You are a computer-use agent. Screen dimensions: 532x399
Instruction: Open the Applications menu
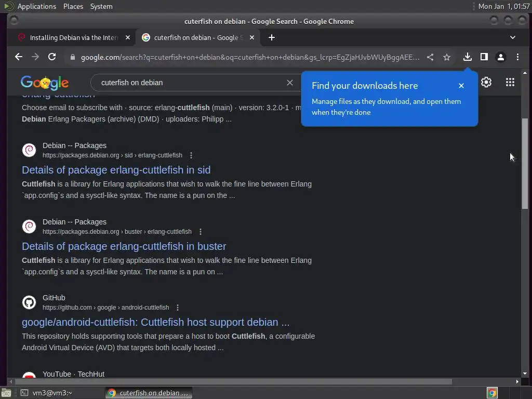tap(37, 6)
